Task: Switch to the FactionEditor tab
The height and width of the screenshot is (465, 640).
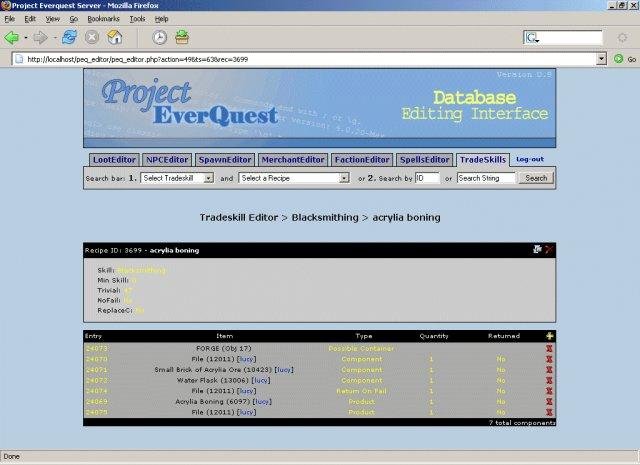Action: pyautogui.click(x=362, y=160)
